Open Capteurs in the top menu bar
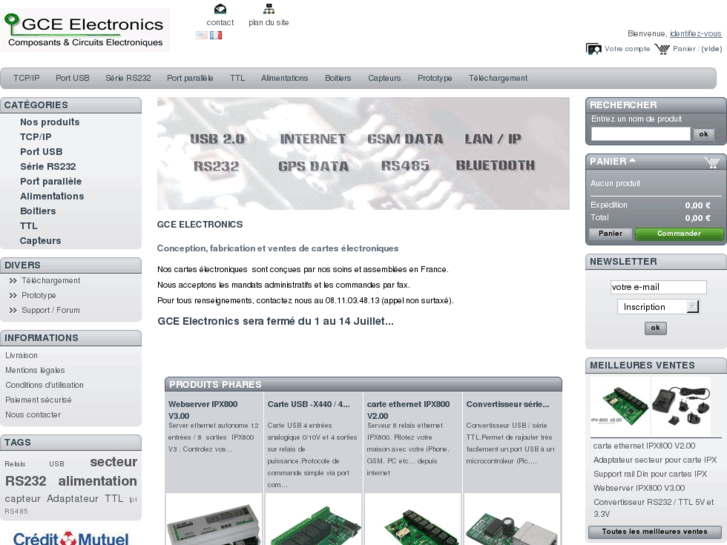The width and height of the screenshot is (727, 545). (x=384, y=78)
